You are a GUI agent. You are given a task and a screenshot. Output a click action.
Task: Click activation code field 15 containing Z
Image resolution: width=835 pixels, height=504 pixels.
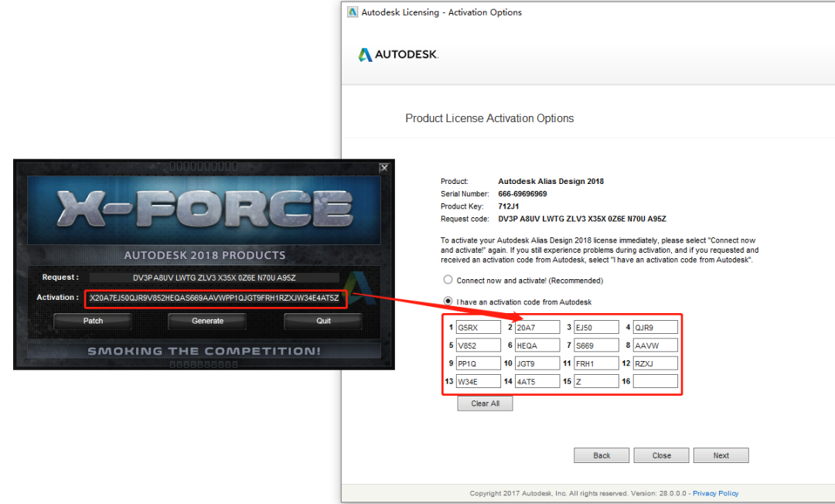596,381
